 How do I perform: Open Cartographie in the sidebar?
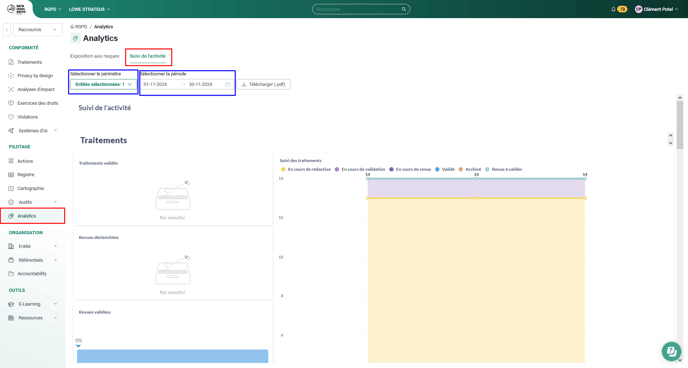32,189
